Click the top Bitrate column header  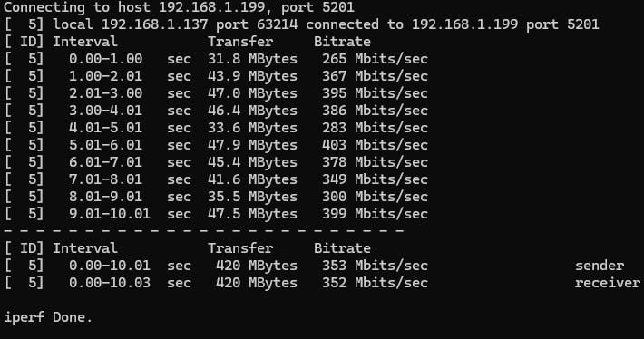click(x=342, y=42)
